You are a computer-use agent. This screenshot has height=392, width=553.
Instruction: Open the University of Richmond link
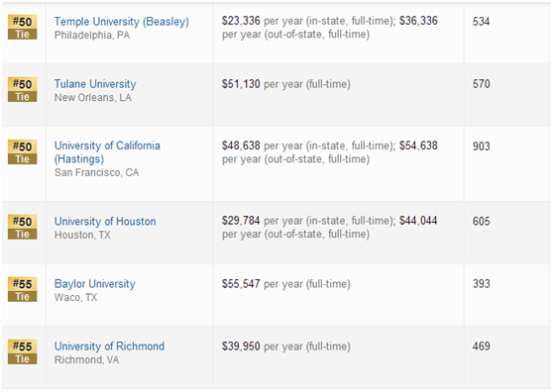(109, 345)
